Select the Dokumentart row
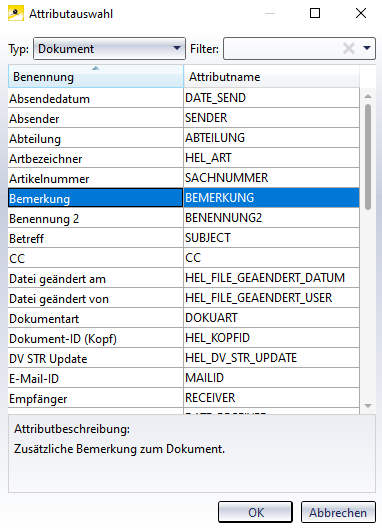This screenshot has height=531, width=382. coord(184,318)
